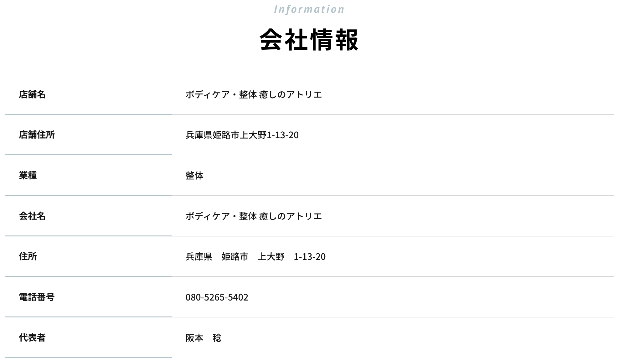Click the company name value beside 会社名
Viewport: 618px width, 364px height.
(254, 216)
